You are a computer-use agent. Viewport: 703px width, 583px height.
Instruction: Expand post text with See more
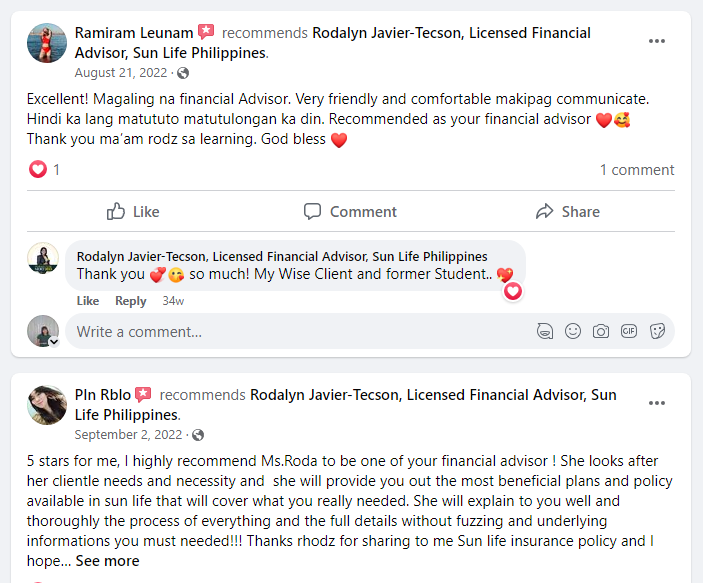107,561
